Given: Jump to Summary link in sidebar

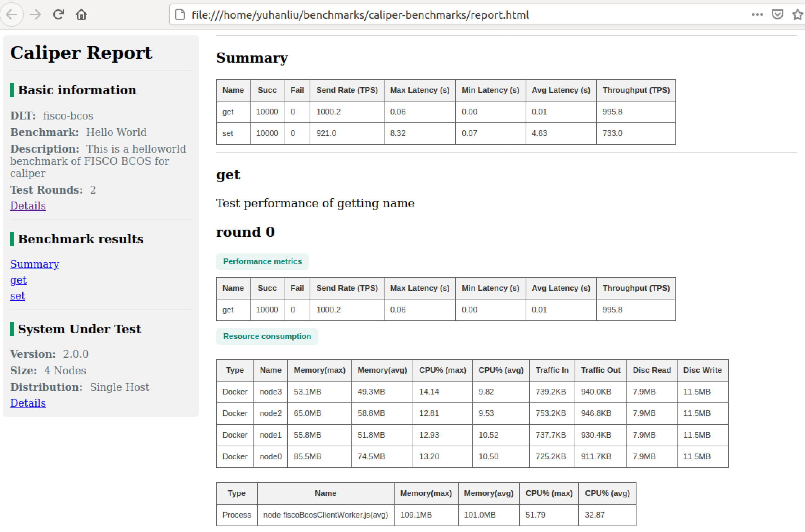Looking at the screenshot, I should tap(35, 264).
